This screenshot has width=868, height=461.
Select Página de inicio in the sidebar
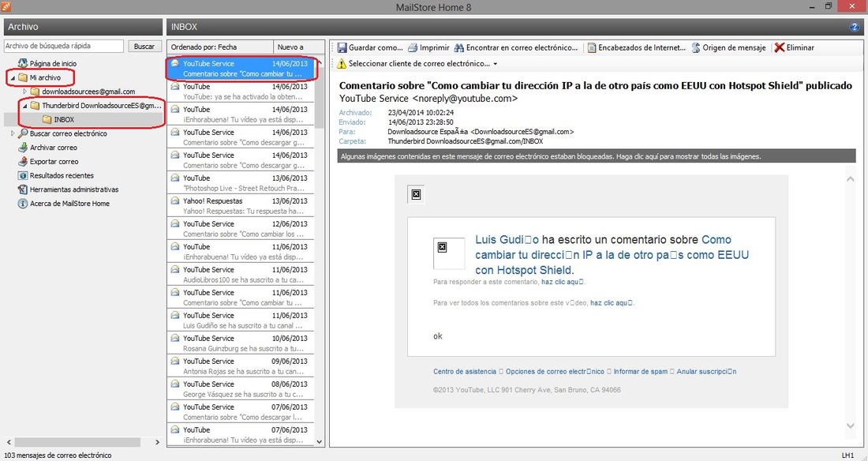tap(53, 64)
